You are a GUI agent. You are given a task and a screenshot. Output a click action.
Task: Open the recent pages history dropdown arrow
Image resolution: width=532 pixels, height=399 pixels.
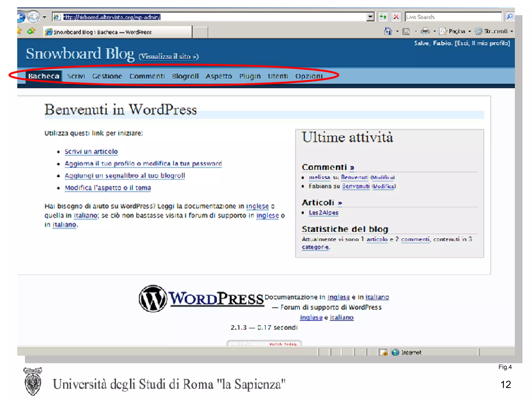[45, 17]
